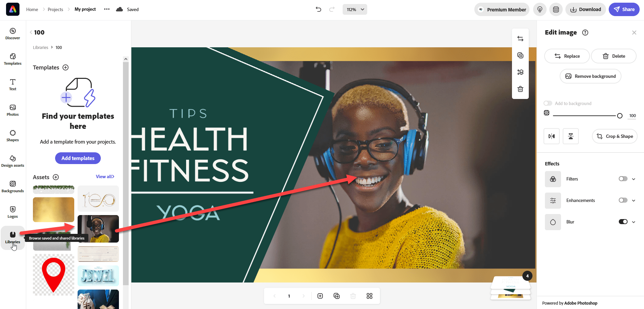Click the undo arrow icon
This screenshot has width=644, height=309.
click(318, 9)
